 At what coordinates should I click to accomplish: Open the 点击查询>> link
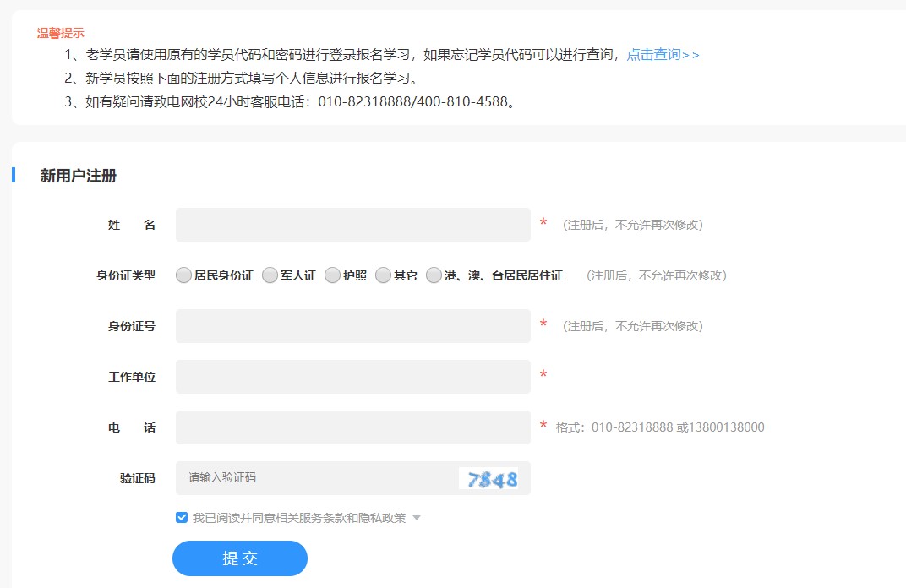pos(663,55)
